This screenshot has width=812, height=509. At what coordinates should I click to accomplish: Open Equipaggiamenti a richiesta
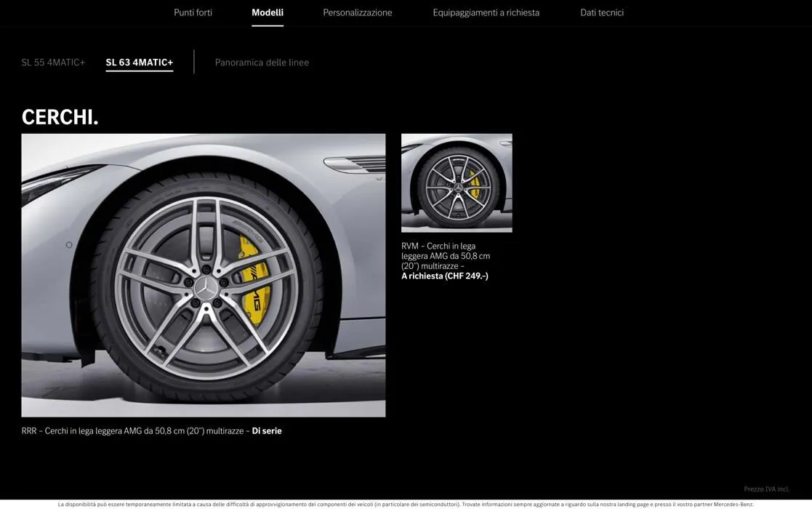click(486, 12)
